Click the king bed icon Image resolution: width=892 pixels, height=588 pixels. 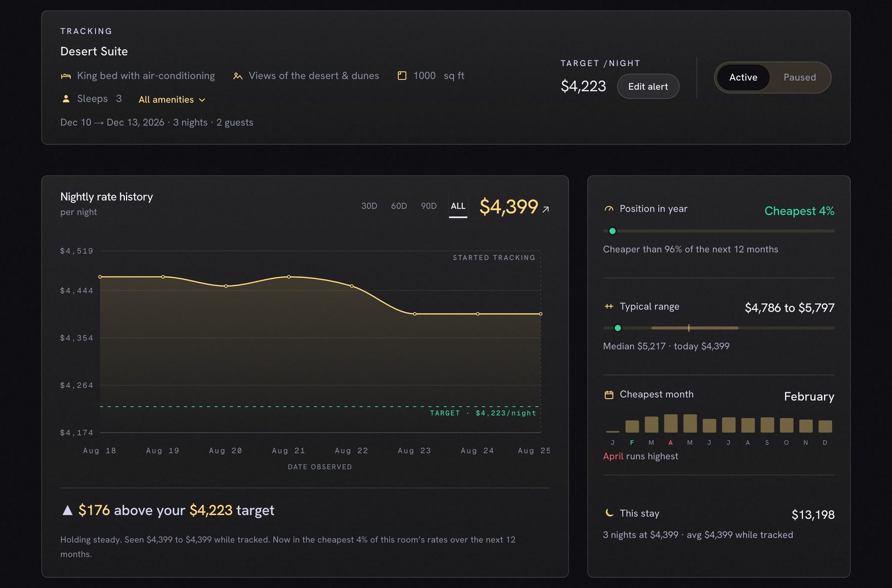66,76
